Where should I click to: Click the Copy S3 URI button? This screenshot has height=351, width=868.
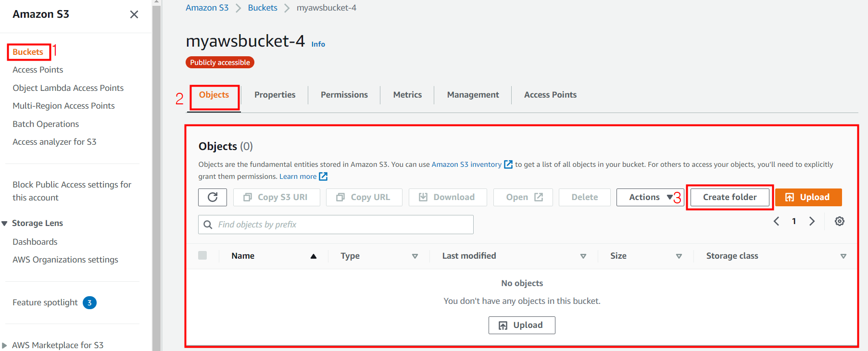click(277, 197)
